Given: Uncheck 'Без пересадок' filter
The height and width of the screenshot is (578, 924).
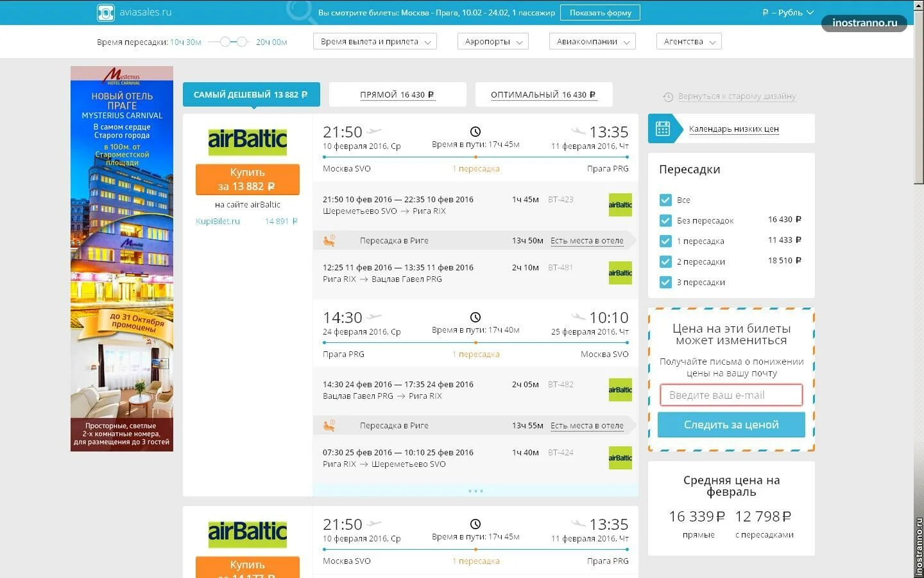Looking at the screenshot, I should click(x=665, y=220).
